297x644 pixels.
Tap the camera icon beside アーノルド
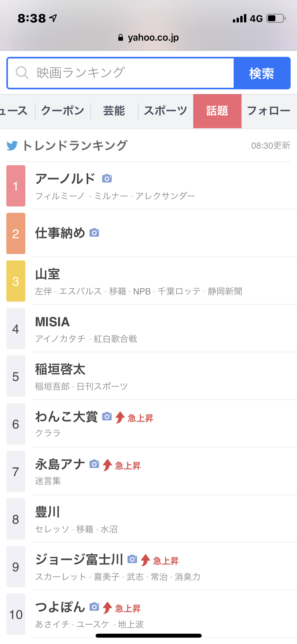click(107, 179)
